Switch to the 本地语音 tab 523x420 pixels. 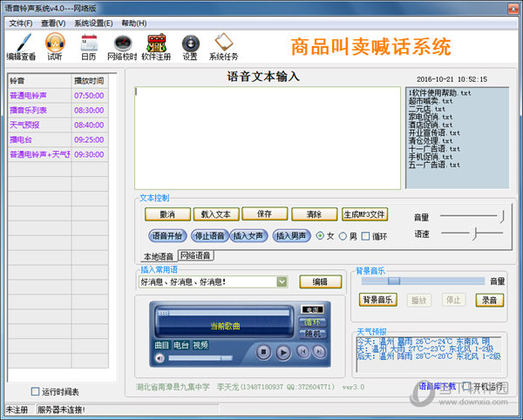(x=159, y=256)
